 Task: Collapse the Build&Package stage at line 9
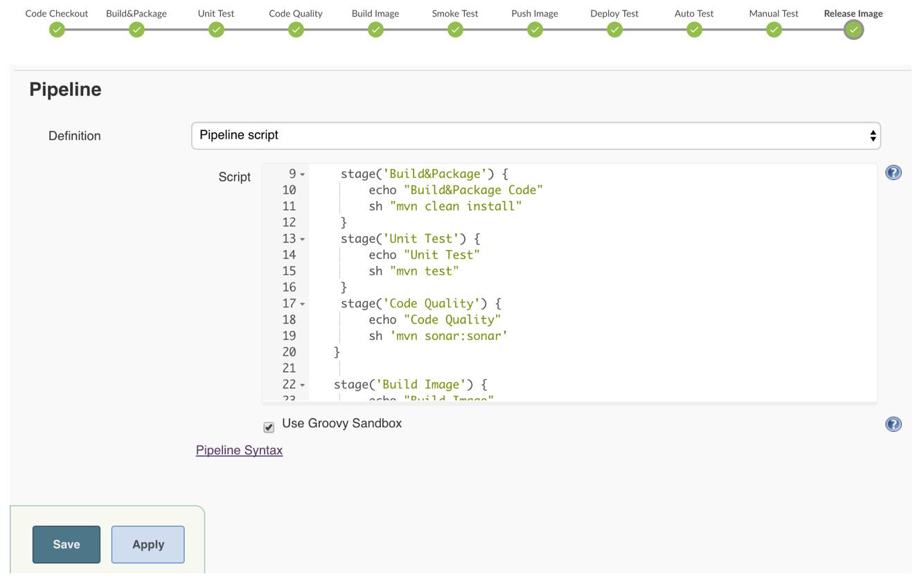(303, 174)
